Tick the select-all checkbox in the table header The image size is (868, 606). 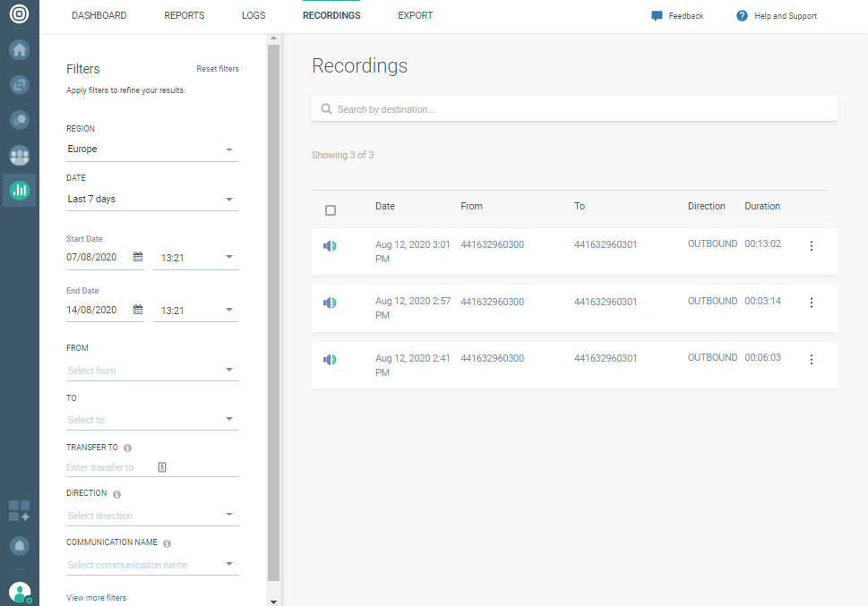(x=331, y=210)
